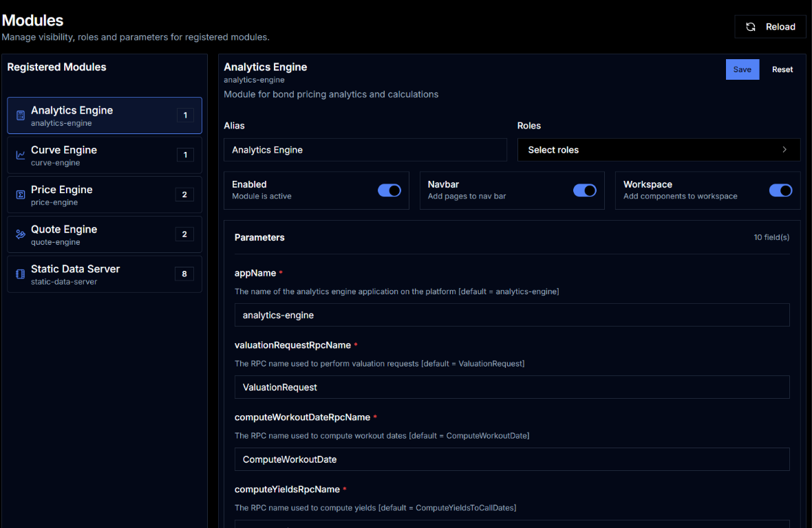Toggle the Enabled module switch
Image resolution: width=812 pixels, height=528 pixels.
389,190
